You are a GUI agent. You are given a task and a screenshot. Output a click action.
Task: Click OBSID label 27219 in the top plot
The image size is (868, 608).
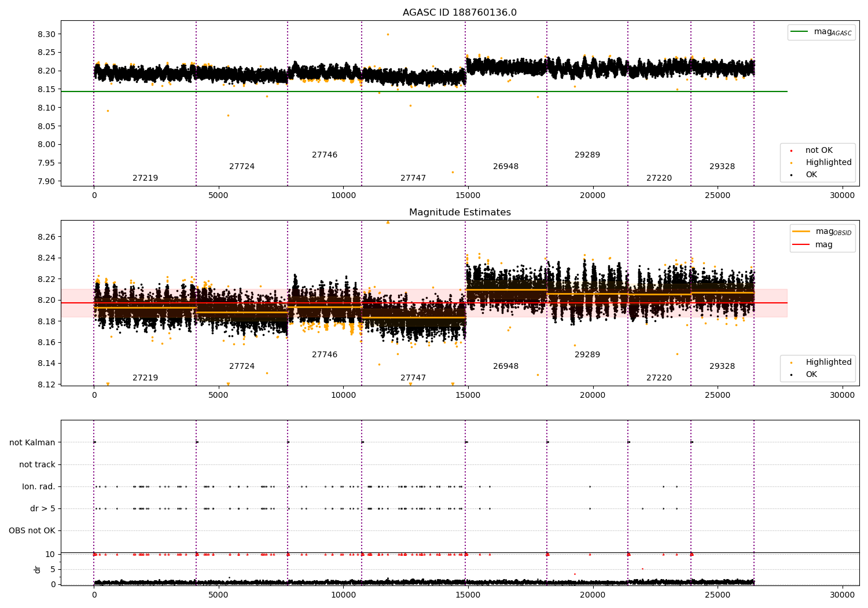coord(145,178)
